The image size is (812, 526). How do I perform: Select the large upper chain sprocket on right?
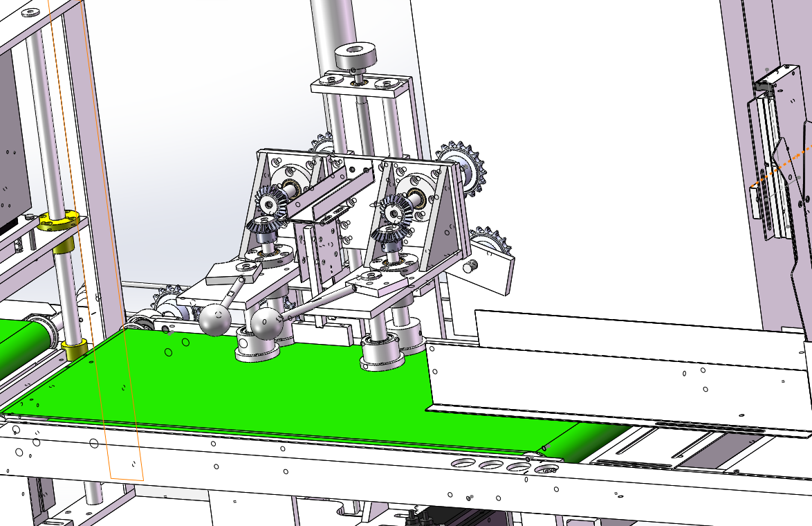pos(463,167)
